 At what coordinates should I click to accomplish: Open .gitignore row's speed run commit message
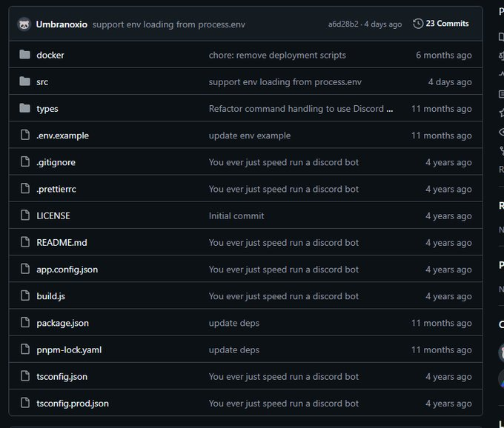coord(283,162)
